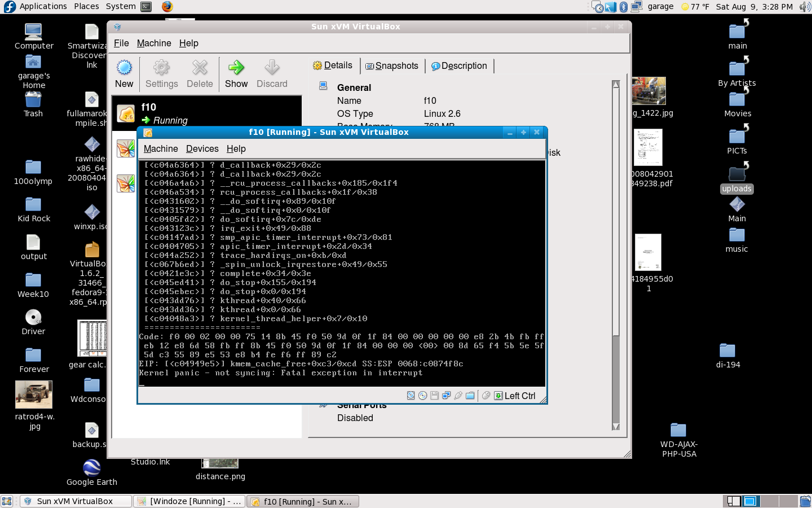Click the show desktop button in bottom panel
This screenshot has height=508, width=812.
7,501
